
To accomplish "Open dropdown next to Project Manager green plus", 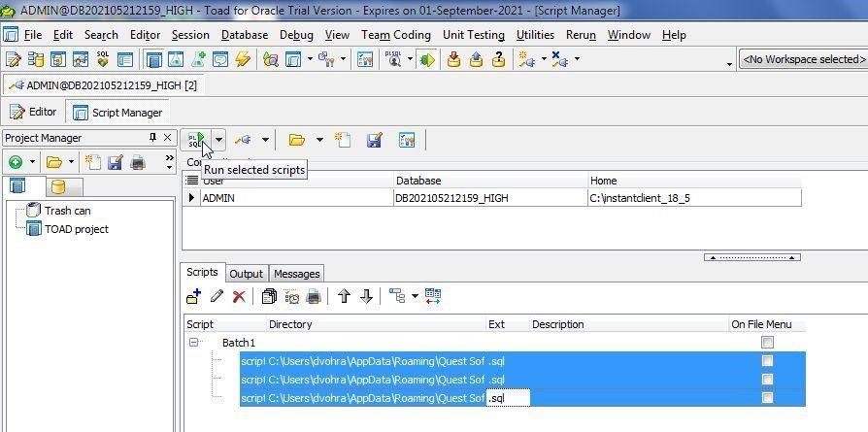I will (32, 162).
